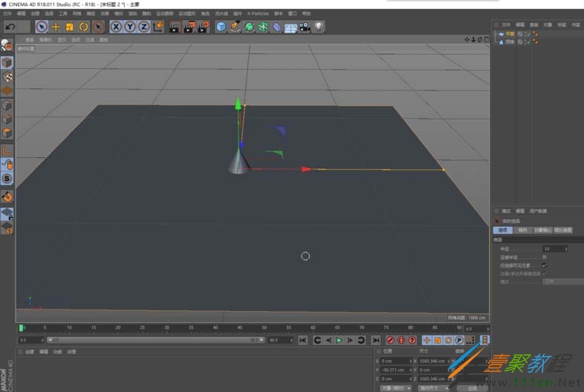Toggle the 仅选择可见元素 checkbox

click(545, 265)
